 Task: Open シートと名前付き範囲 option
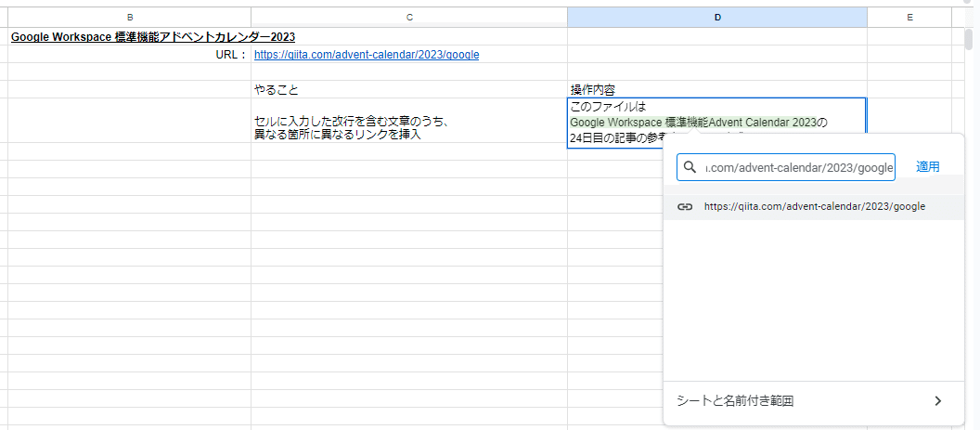click(814, 401)
